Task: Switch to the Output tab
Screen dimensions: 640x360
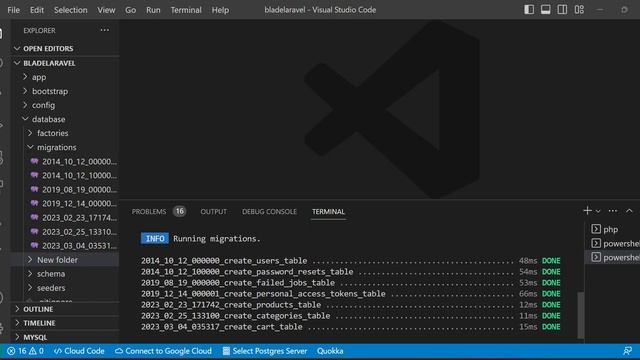Action: [x=213, y=211]
